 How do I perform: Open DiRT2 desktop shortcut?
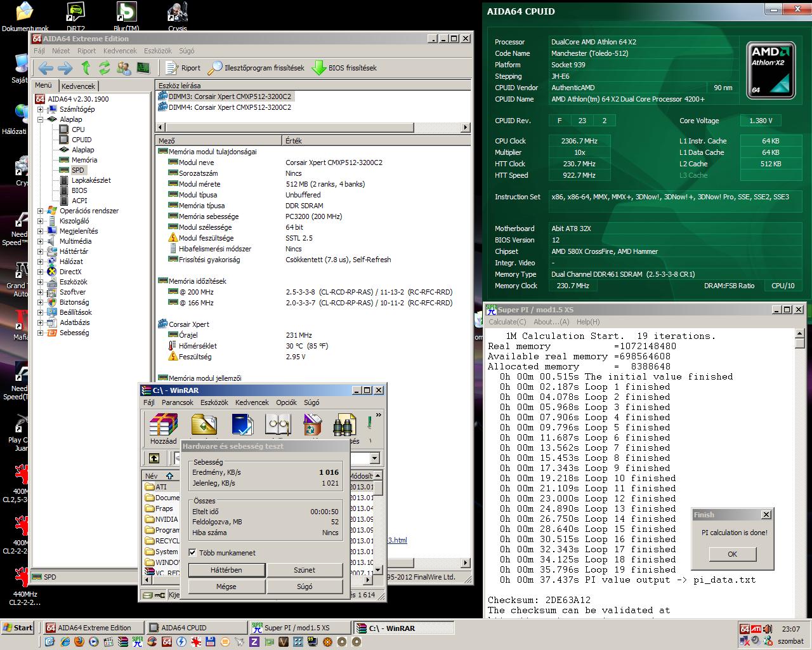point(75,17)
